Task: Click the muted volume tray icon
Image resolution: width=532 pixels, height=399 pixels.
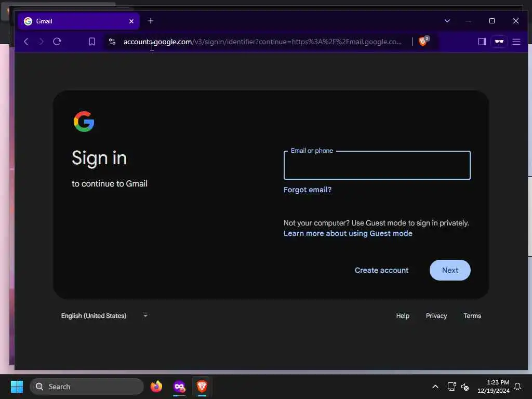Action: click(x=465, y=387)
